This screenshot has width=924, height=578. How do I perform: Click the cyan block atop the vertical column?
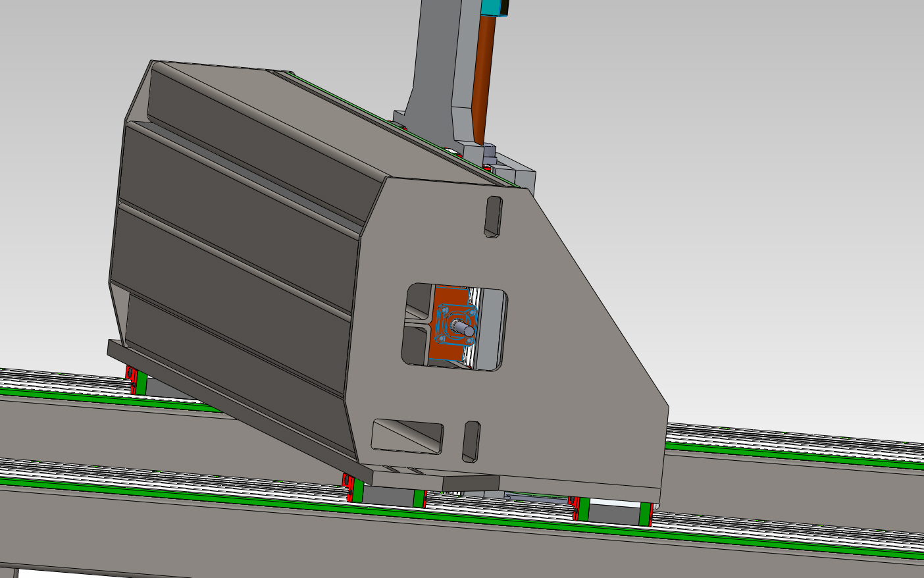496,7
